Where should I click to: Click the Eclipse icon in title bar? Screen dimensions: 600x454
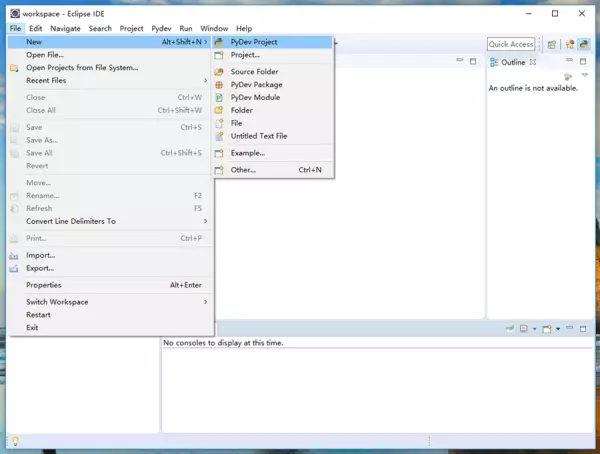pos(15,14)
